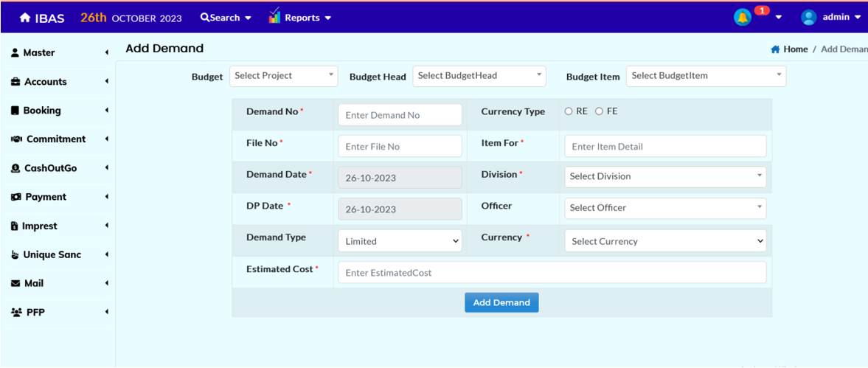Open the Search menu in top bar
Viewport: 868px width, 368px height.
pyautogui.click(x=226, y=18)
